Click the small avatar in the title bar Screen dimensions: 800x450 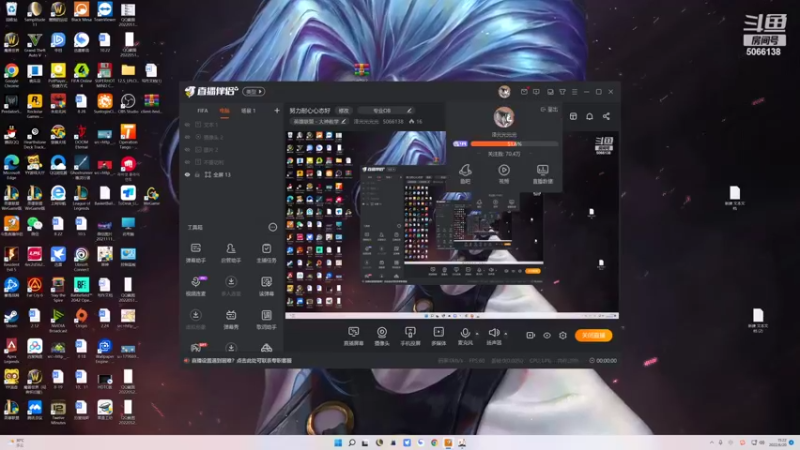pos(504,92)
